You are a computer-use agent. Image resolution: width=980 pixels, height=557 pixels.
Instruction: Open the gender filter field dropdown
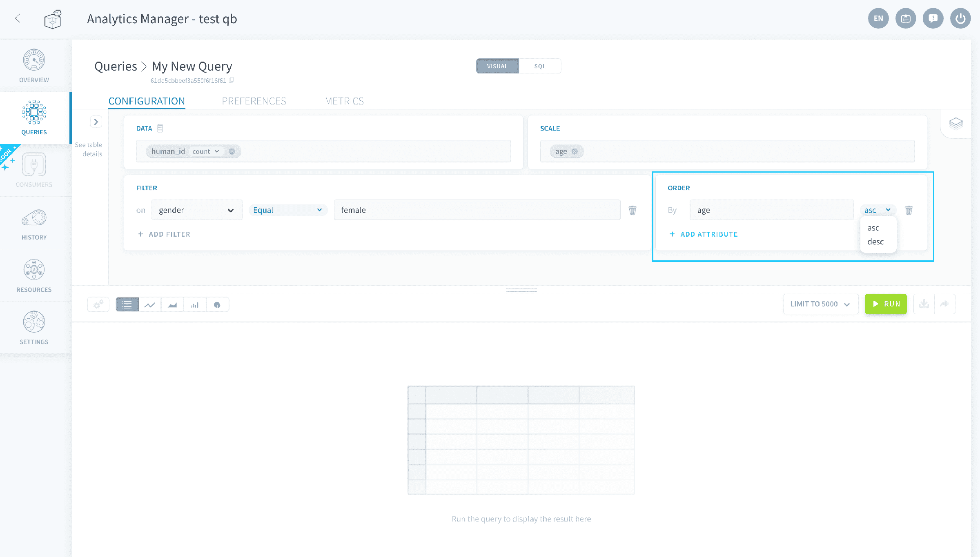pos(197,210)
